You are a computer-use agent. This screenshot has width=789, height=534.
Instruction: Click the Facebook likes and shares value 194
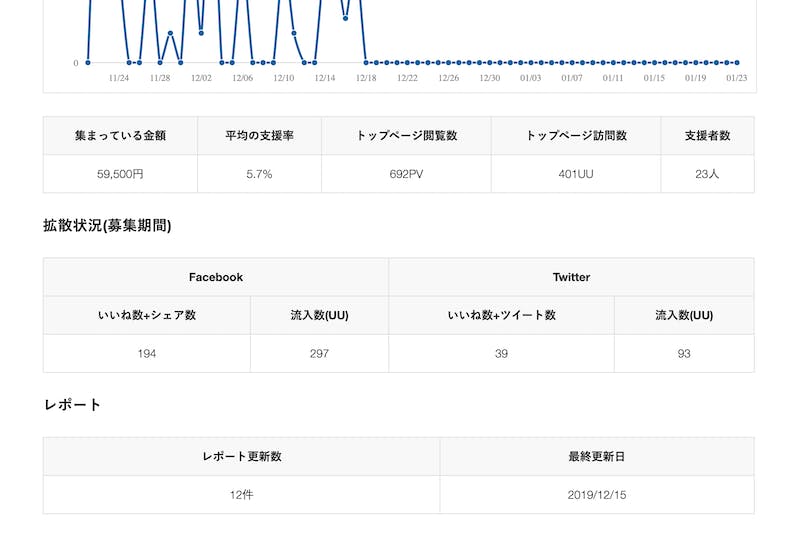[x=147, y=354]
